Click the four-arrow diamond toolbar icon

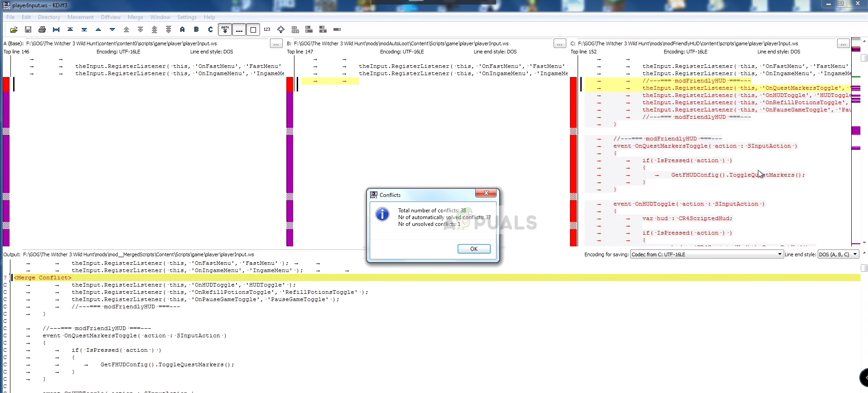tap(281, 29)
